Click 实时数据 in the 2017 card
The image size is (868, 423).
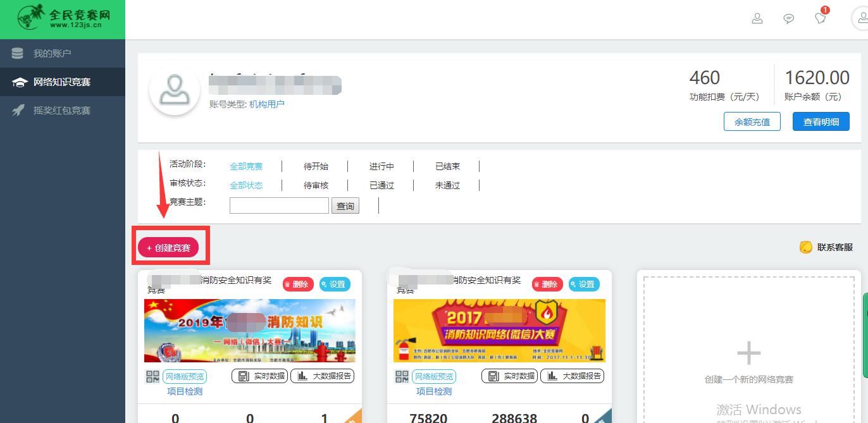pyautogui.click(x=509, y=376)
